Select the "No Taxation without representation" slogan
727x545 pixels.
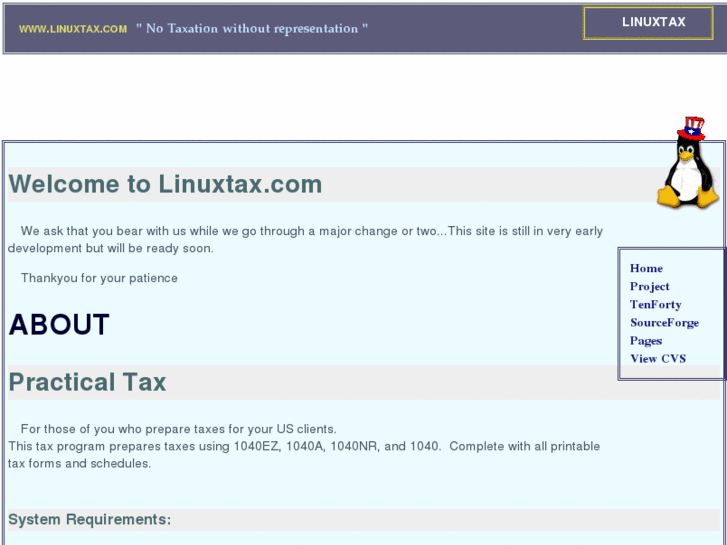[x=252, y=29]
